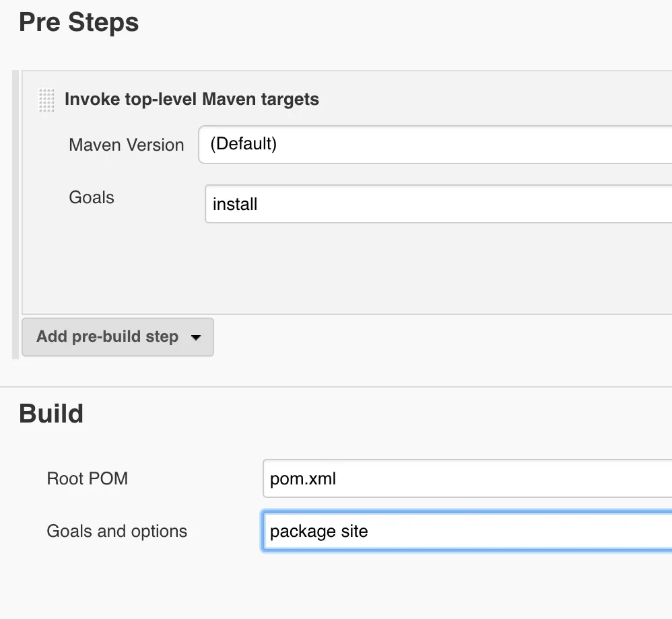Click empty space below Goals in Maven step
The height and width of the screenshot is (619, 672).
coord(337,269)
